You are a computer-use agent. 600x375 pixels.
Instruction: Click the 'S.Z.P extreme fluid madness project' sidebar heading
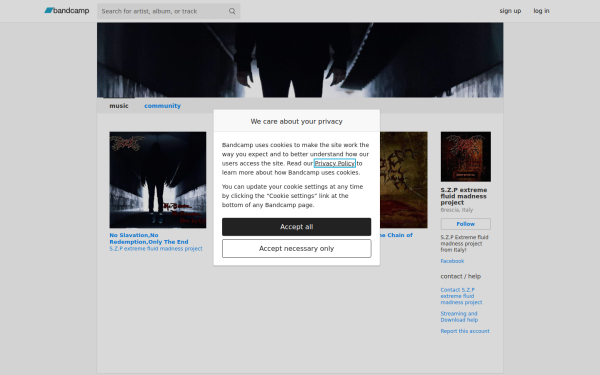(464, 196)
